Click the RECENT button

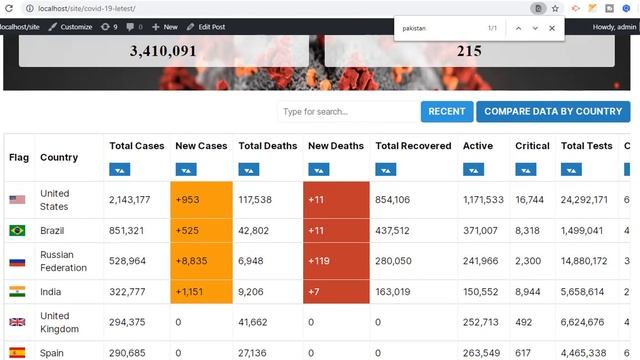[447, 111]
